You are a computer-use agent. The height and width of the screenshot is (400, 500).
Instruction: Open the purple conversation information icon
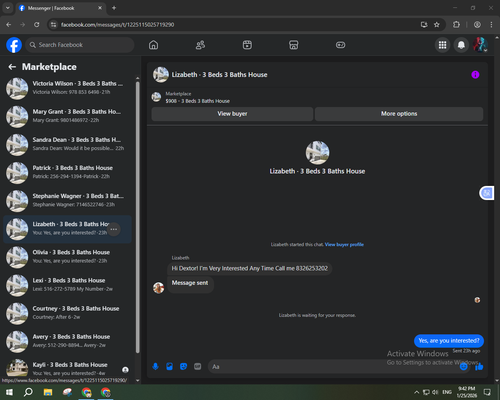pos(475,75)
